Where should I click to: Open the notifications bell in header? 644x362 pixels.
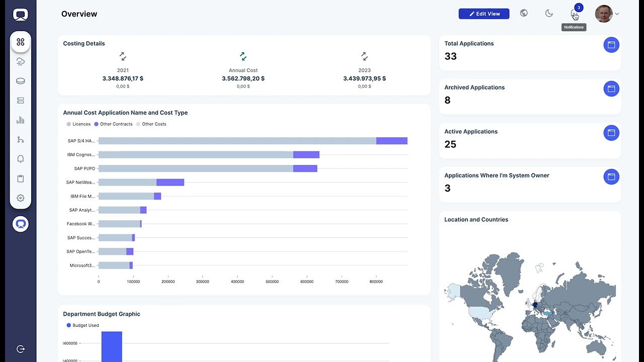point(575,14)
